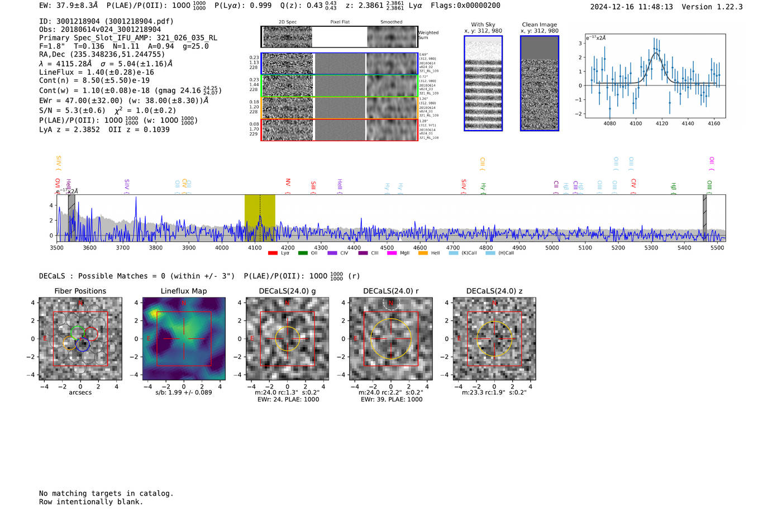Select the orange-bordered fiber spectrum row
Viewport: 782px width, 532px height.
(x=339, y=108)
